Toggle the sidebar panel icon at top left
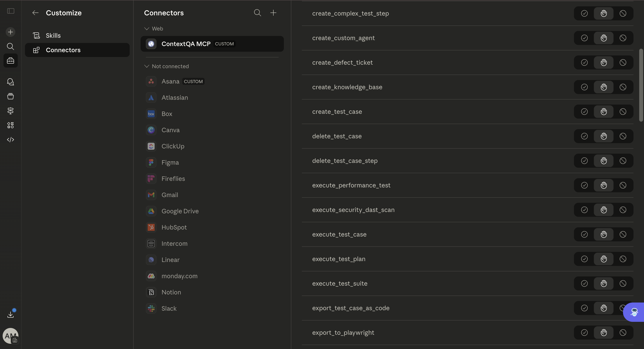The height and width of the screenshot is (349, 644). pos(11,11)
